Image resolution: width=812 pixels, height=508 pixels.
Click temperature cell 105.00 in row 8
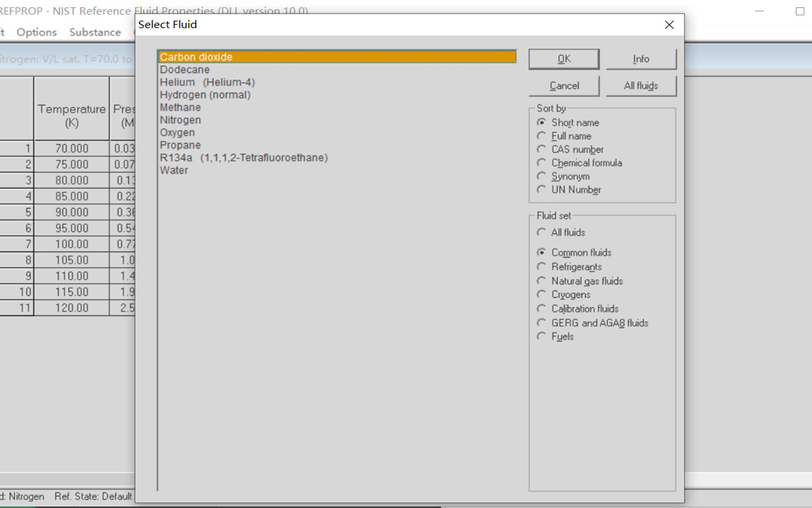tap(71, 261)
